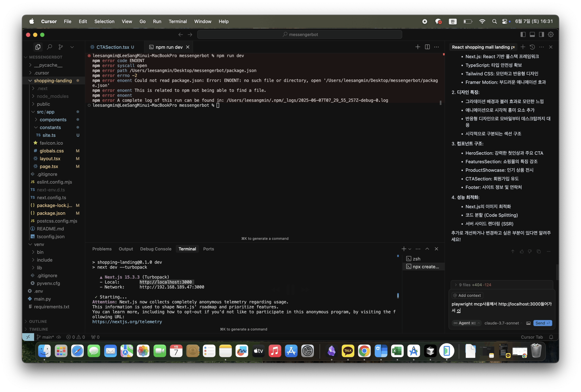Toggle the secondary side bar layout button
581x392 pixels.
click(541, 34)
